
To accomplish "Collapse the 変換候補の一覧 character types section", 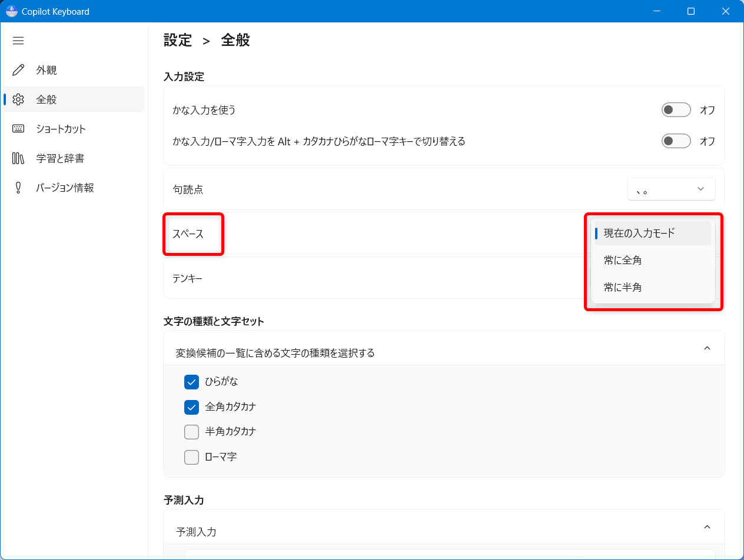I will (x=708, y=348).
